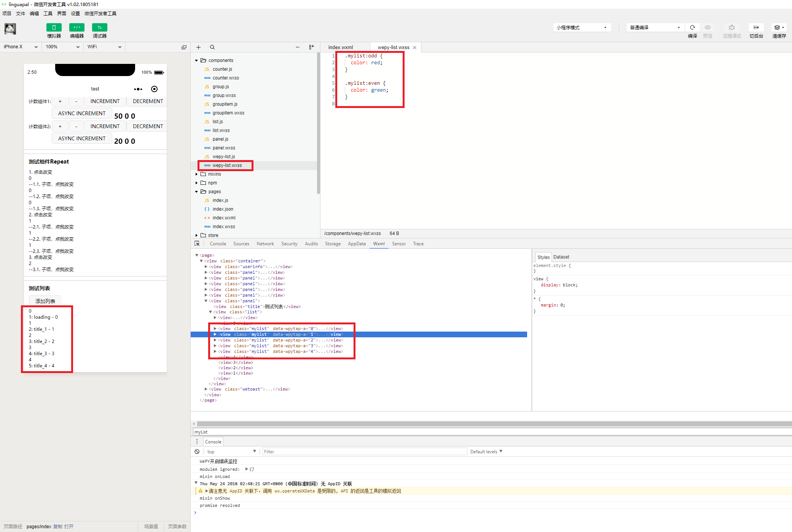Click the horizontal scrollbar in Wxml panel
This screenshot has height=532, width=792.
coord(491,424)
